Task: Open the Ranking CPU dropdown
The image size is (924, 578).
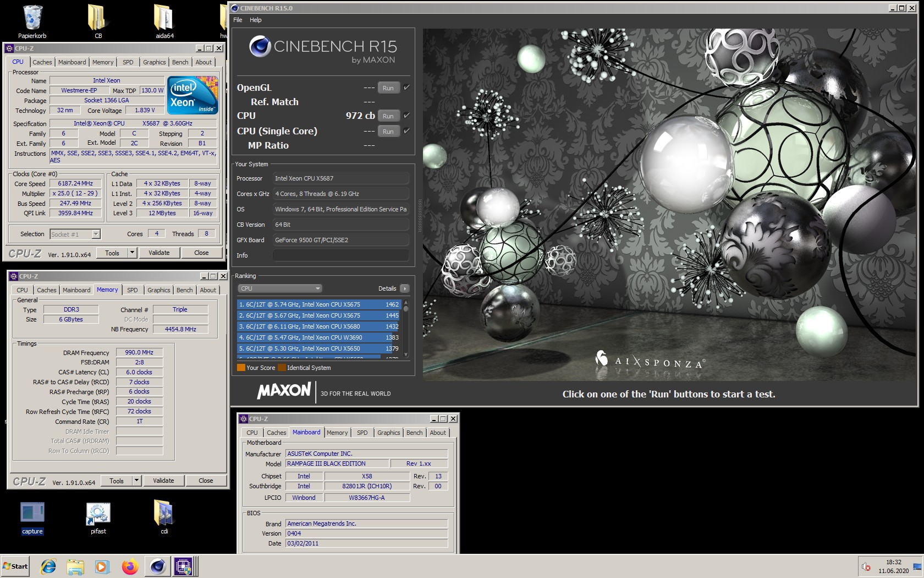Action: pos(280,288)
